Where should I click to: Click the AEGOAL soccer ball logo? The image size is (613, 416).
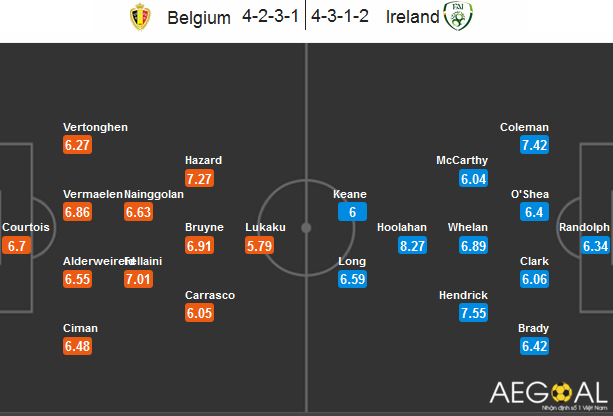561,392
